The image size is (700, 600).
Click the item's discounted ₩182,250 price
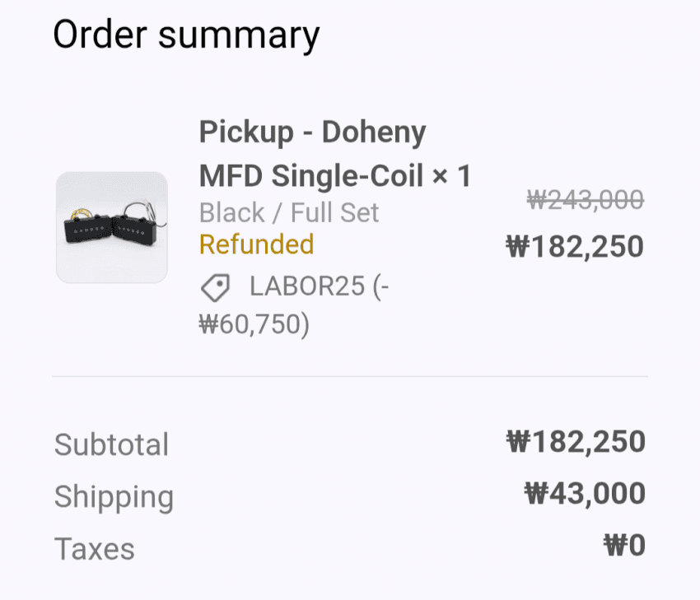tap(574, 246)
